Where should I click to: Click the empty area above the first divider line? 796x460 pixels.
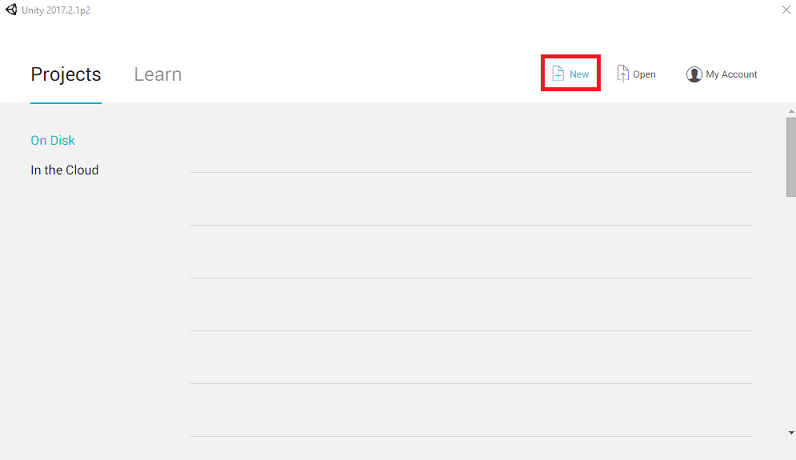pyautogui.click(x=471, y=140)
